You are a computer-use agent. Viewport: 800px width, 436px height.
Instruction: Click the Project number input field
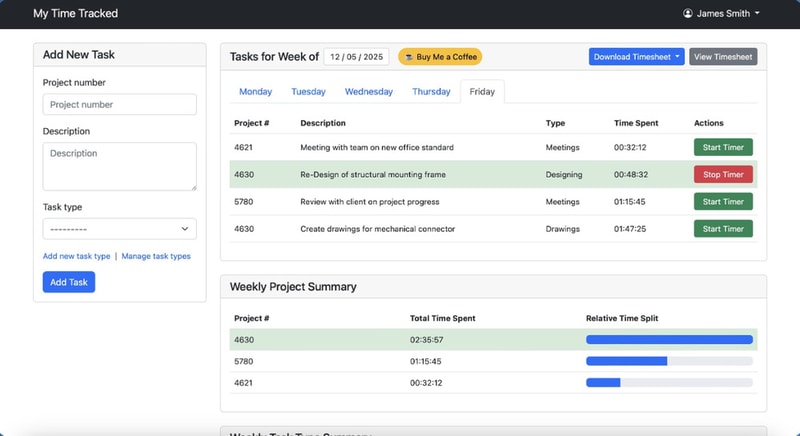point(119,104)
